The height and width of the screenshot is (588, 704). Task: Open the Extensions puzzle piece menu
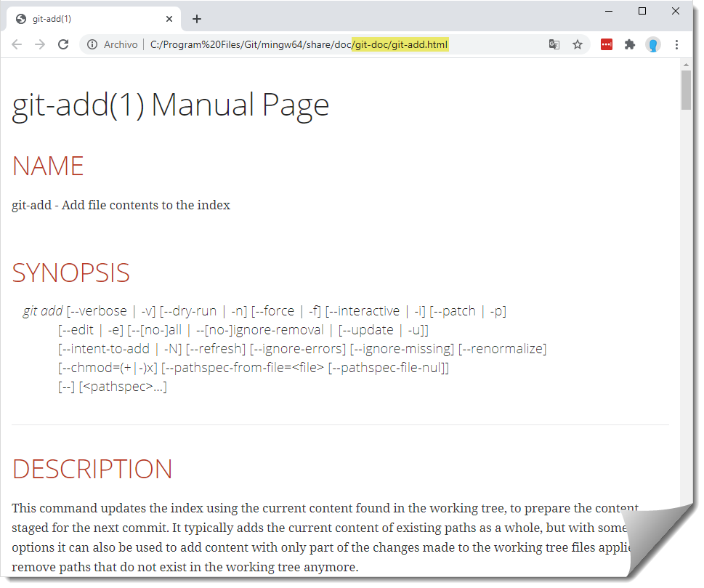(x=630, y=45)
